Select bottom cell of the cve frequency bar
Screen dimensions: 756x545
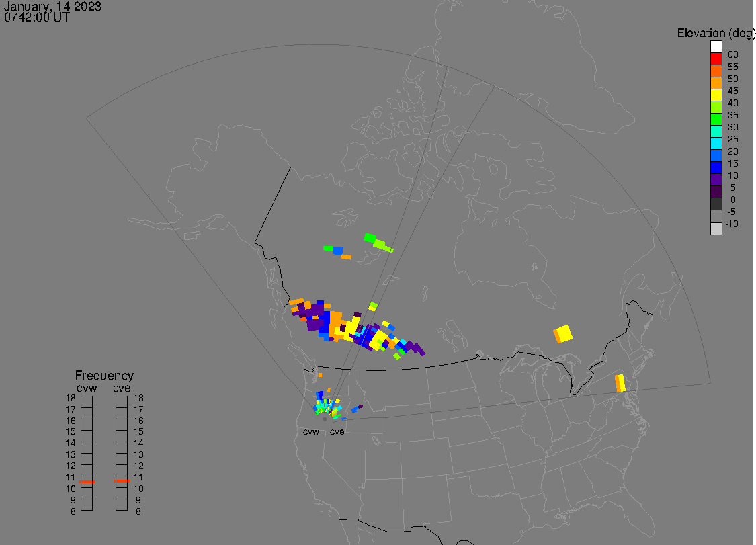click(122, 505)
